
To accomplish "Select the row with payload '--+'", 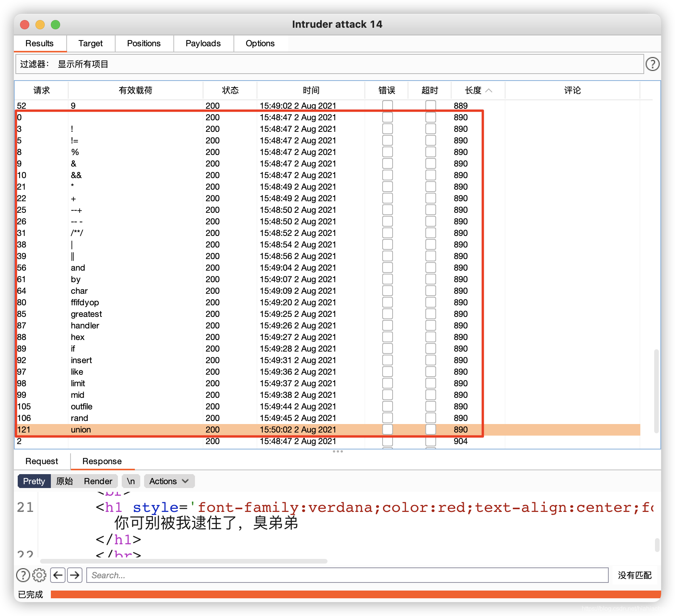I will pos(328,210).
